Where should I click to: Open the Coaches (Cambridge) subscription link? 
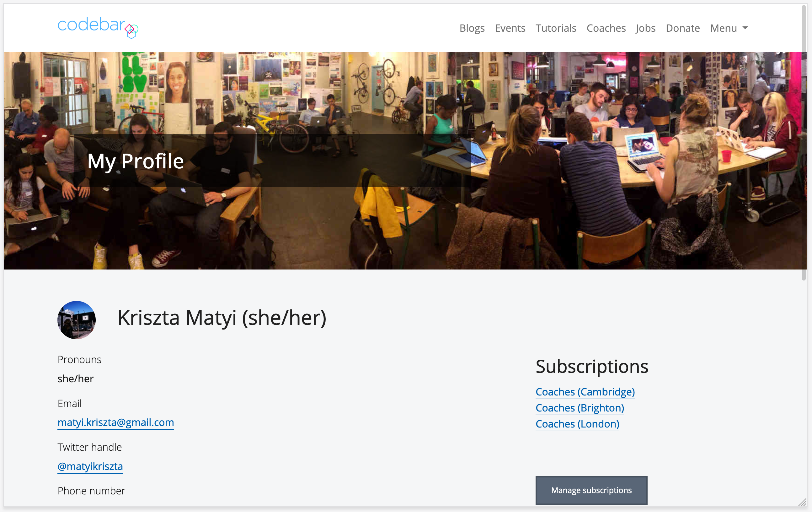tap(585, 392)
